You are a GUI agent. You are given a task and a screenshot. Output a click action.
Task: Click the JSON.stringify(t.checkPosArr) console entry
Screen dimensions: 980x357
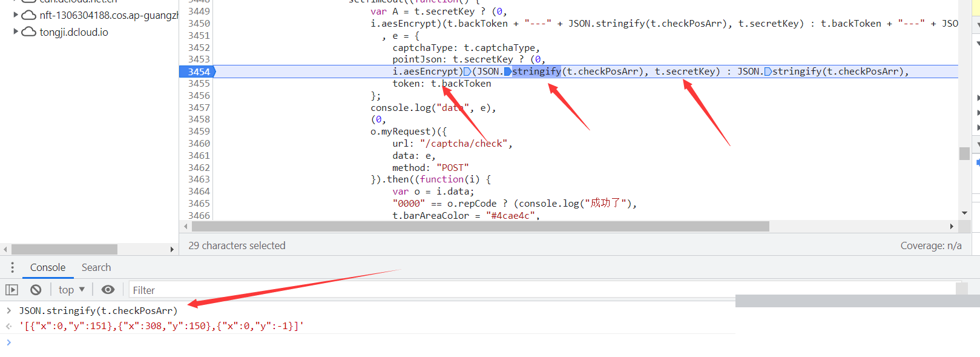pyautogui.click(x=98, y=310)
